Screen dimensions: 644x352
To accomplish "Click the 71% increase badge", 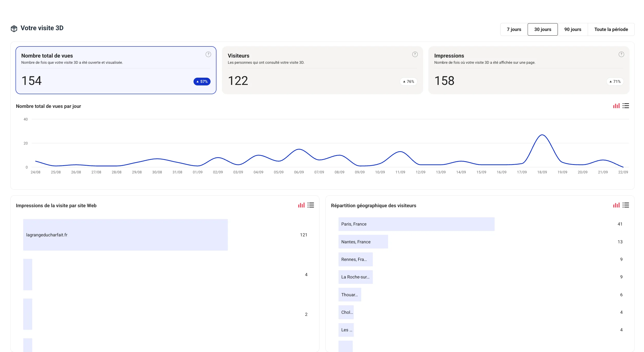I will pos(615,82).
